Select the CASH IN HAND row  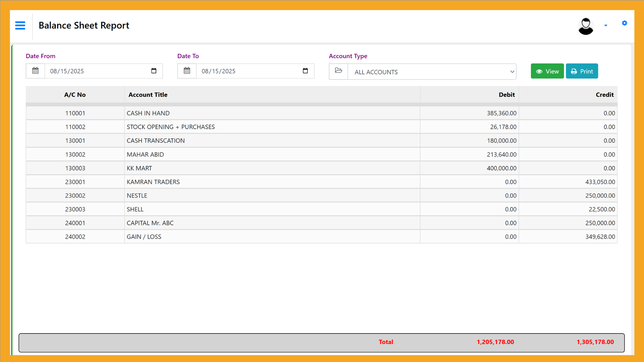click(224, 113)
